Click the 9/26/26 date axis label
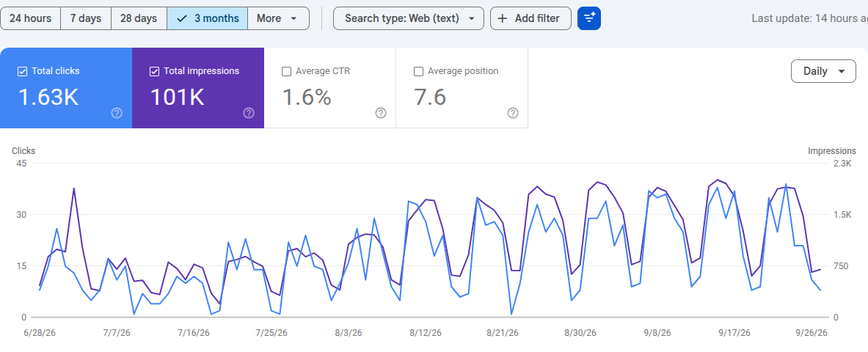The height and width of the screenshot is (352, 868). point(812,333)
